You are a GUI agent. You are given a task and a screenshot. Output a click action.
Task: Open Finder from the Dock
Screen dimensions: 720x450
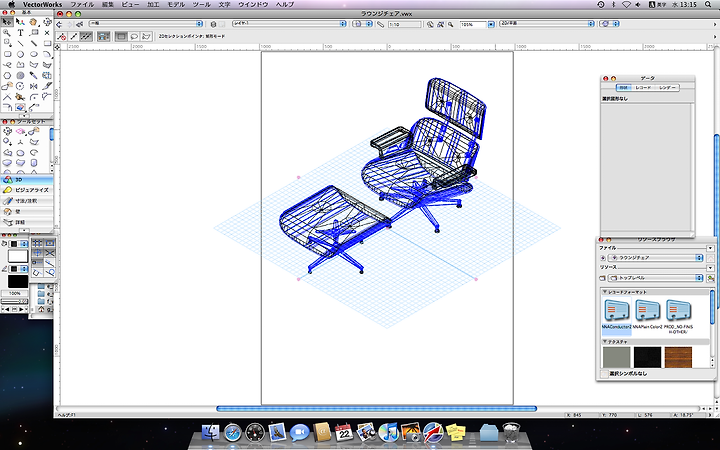coord(211,433)
